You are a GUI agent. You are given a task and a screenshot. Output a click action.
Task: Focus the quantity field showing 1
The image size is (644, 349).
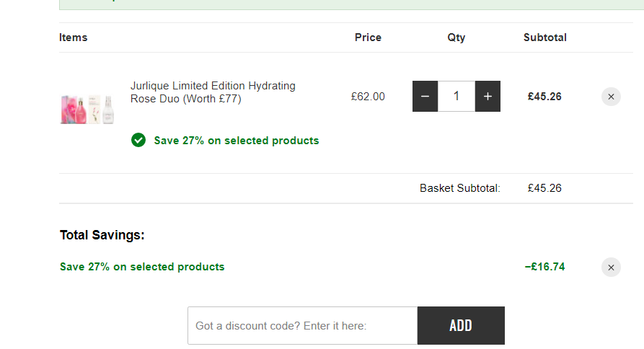tap(456, 97)
